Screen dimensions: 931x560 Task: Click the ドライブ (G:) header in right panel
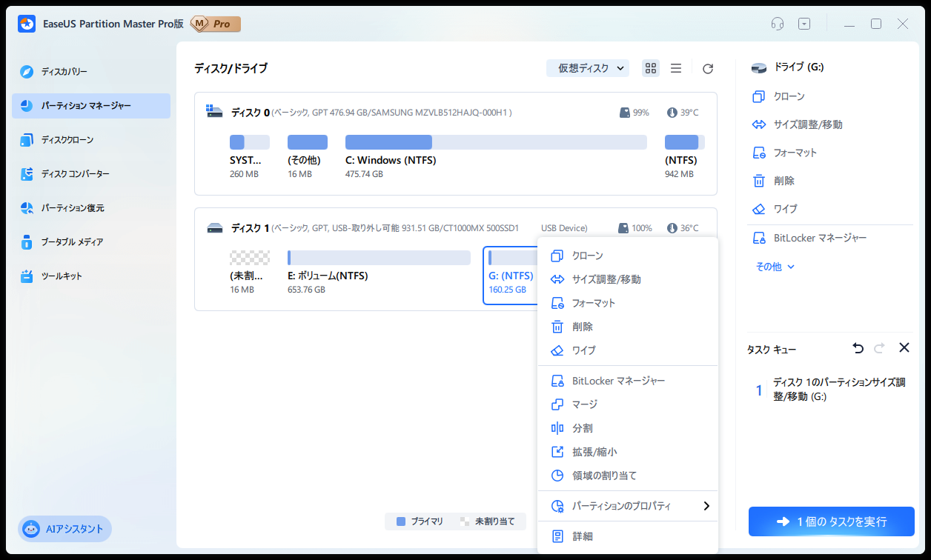pyautogui.click(x=787, y=67)
